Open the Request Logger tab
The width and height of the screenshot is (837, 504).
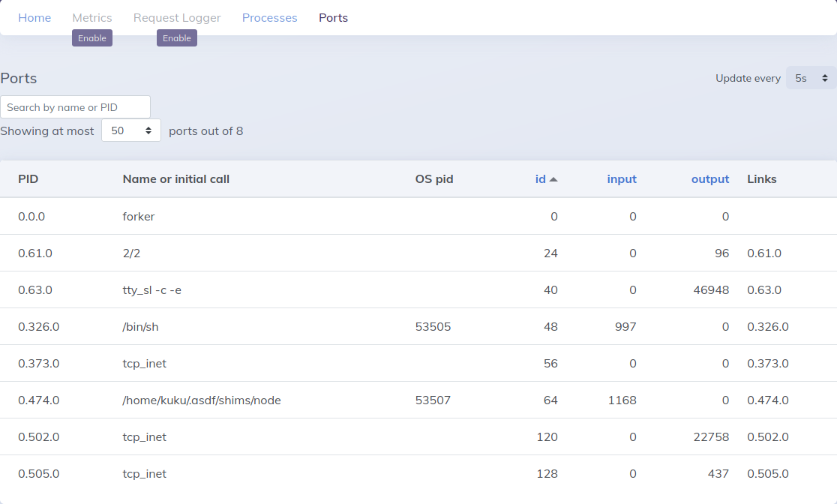click(177, 17)
